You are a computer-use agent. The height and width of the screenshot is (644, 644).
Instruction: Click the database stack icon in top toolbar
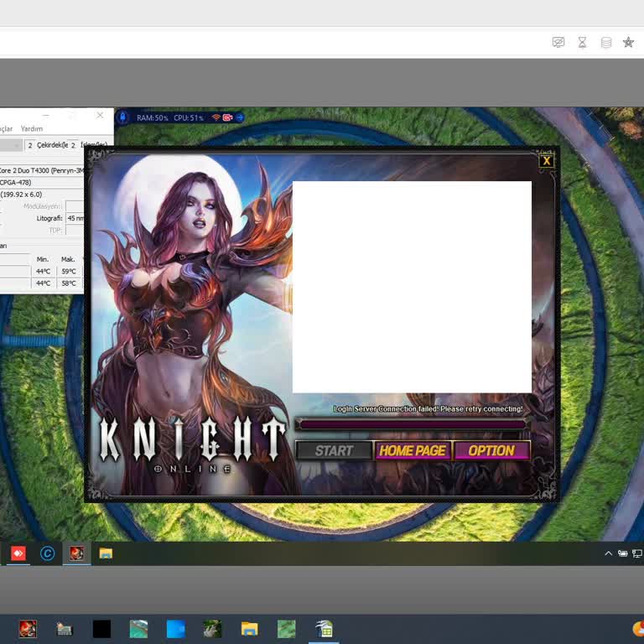pos(605,42)
